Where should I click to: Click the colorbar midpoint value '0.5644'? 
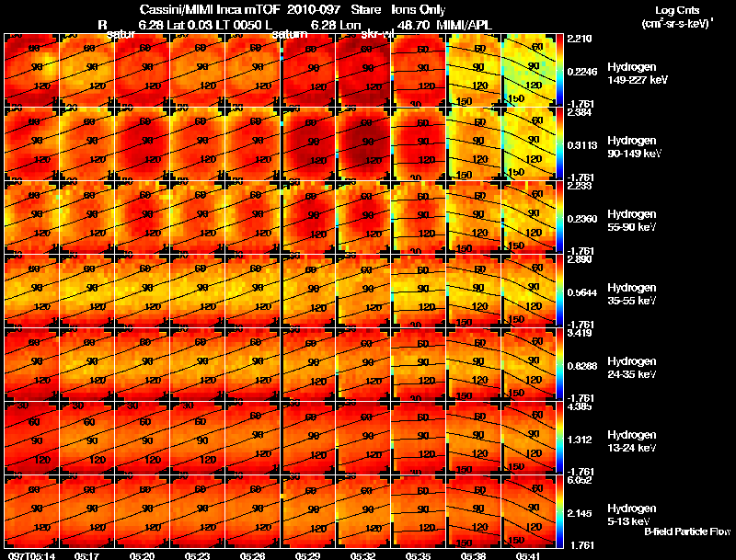582,292
